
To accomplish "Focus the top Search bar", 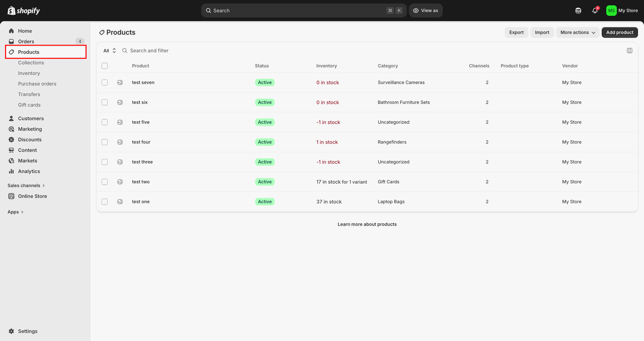I will (304, 11).
